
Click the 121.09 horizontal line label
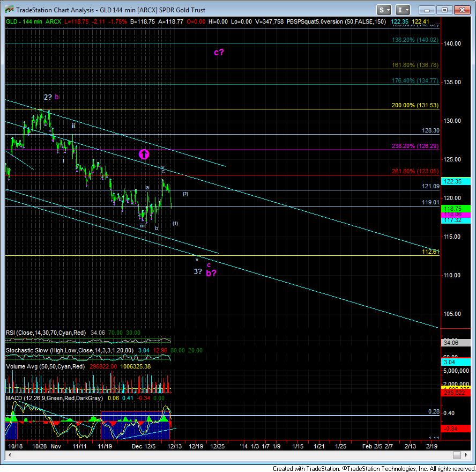point(430,186)
